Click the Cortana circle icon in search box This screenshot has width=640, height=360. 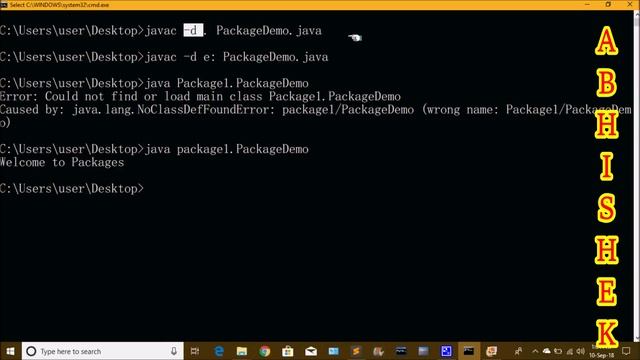(31, 351)
